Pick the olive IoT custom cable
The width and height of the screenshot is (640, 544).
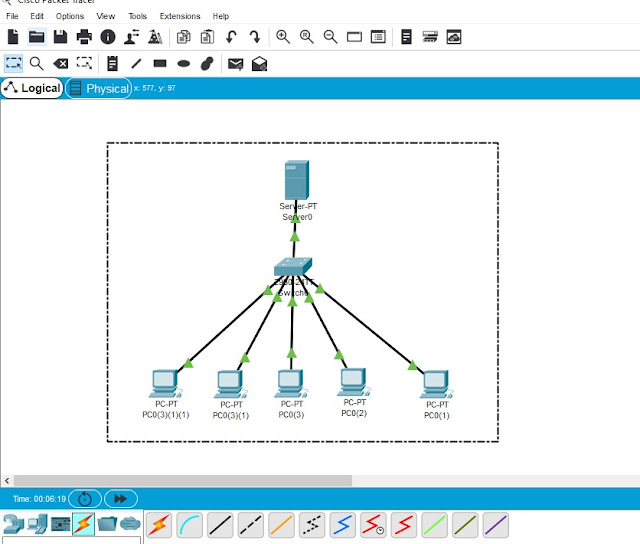[x=465, y=525]
